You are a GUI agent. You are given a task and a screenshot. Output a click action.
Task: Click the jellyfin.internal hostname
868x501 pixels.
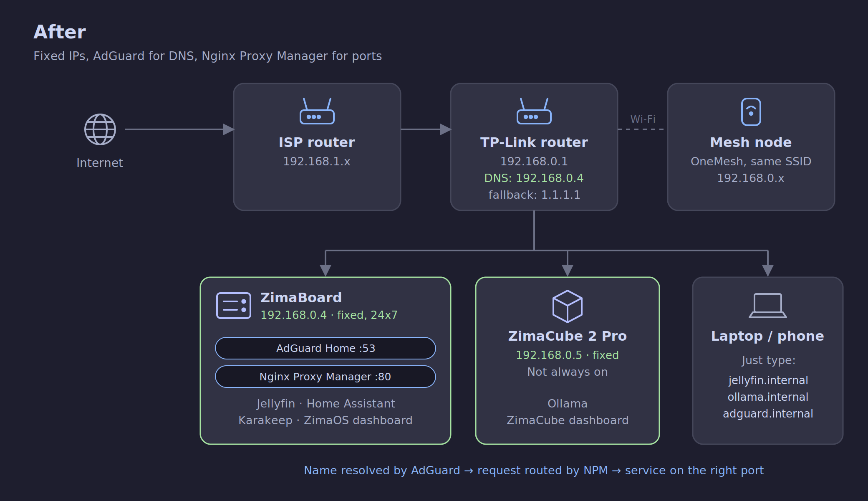click(x=768, y=380)
